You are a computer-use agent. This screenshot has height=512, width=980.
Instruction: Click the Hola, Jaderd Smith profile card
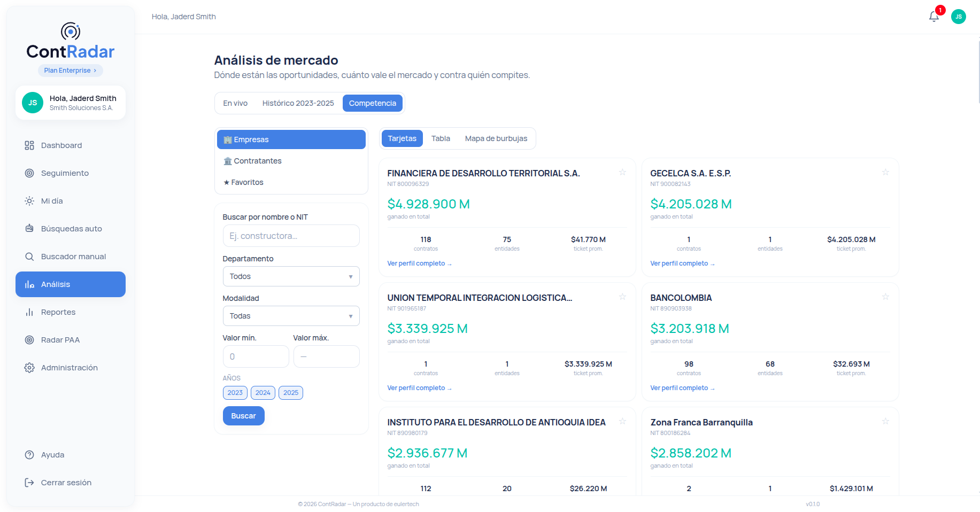click(x=71, y=103)
